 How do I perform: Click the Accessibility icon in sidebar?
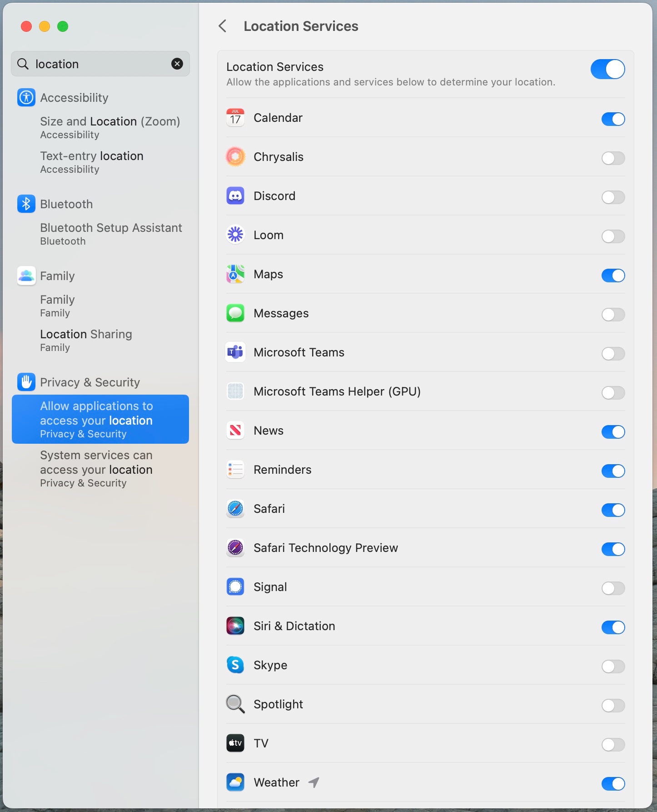click(26, 97)
